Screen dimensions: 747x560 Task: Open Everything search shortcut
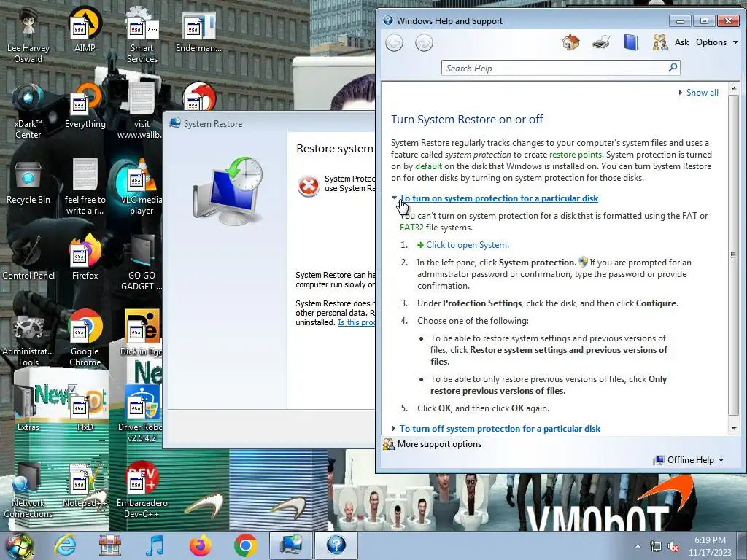point(85,106)
